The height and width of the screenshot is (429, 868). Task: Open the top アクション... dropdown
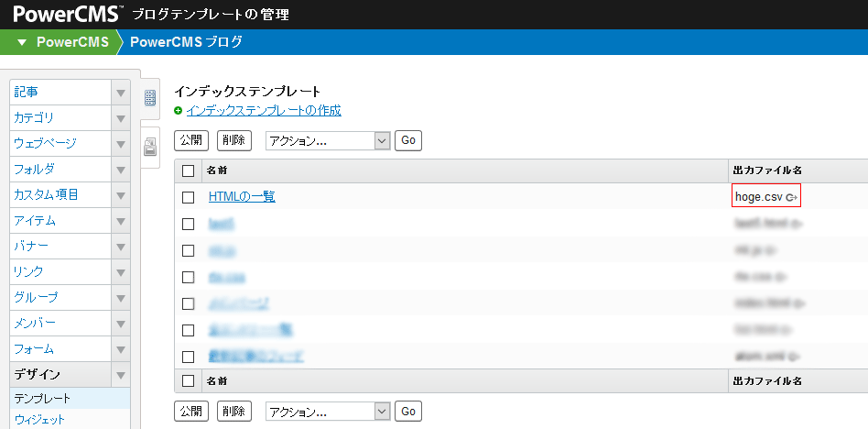(x=329, y=140)
